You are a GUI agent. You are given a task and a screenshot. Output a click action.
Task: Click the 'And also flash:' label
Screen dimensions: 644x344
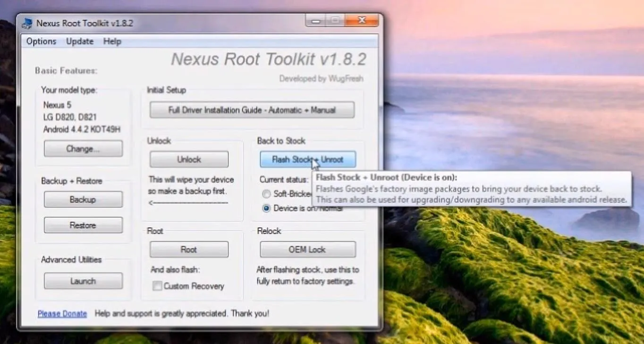pos(175,270)
